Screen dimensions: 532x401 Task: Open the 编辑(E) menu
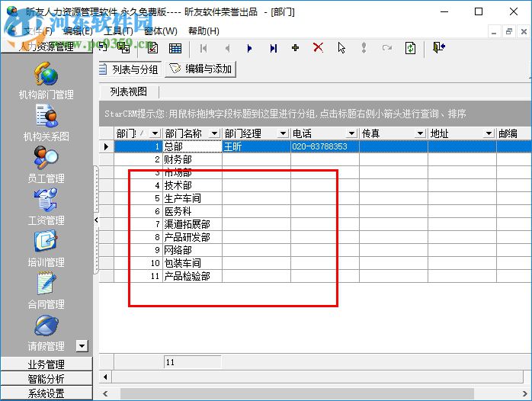(78, 31)
